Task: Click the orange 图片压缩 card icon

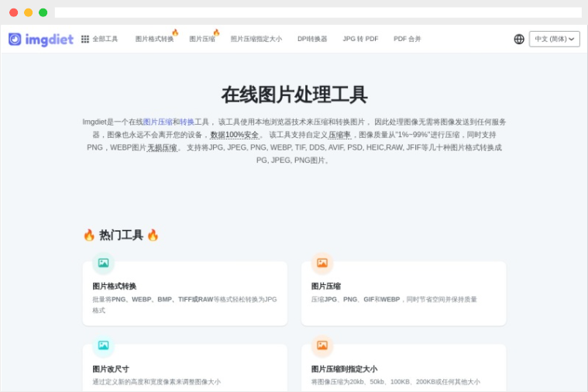Action: [x=322, y=263]
